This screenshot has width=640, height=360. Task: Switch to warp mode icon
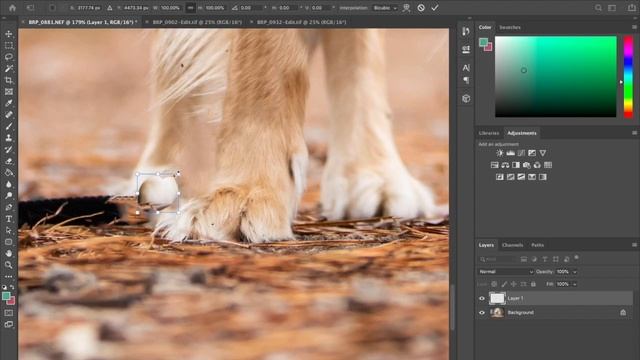click(x=406, y=7)
